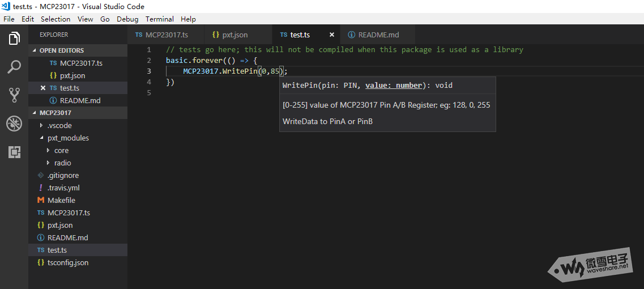Open the View menu

pyautogui.click(x=85, y=19)
